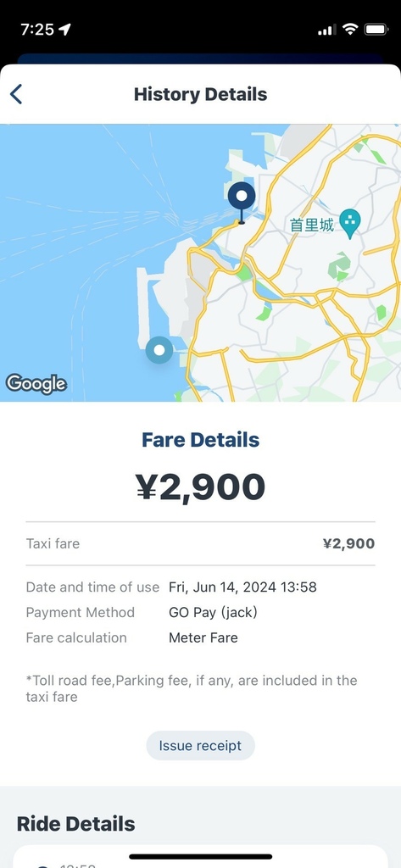Viewport: 401px width, 868px height.
Task: Tap the Meter Fare calculation value
Action: pyautogui.click(x=203, y=637)
